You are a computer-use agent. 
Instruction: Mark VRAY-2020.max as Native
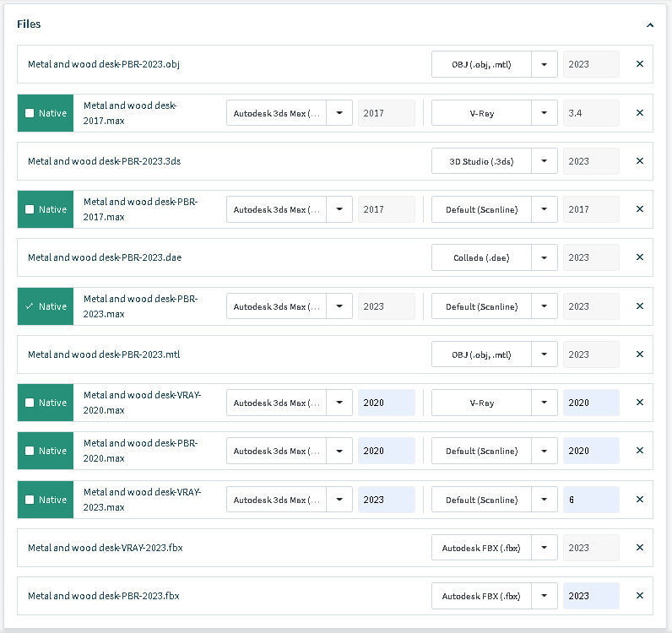30,403
